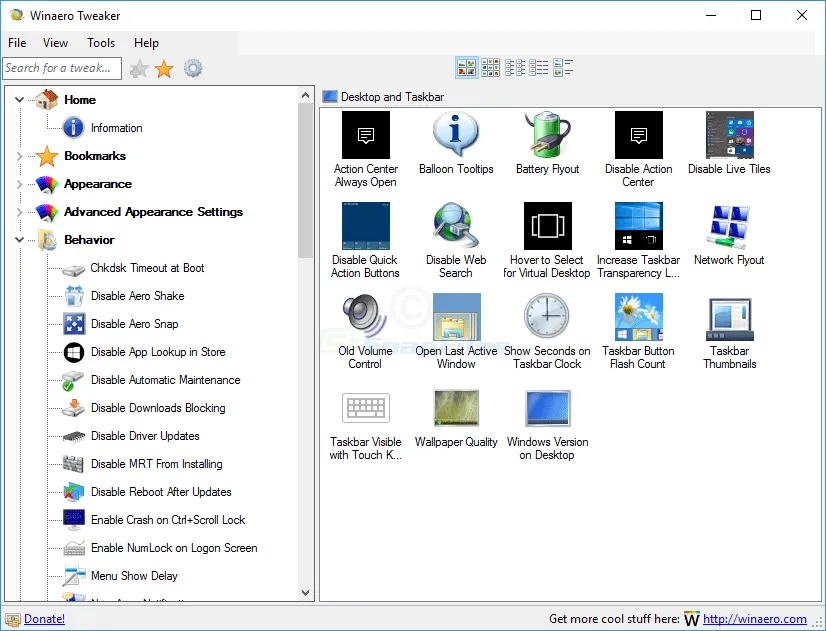Open Disable Web Search tweak
This screenshot has height=631, width=826.
(x=456, y=241)
